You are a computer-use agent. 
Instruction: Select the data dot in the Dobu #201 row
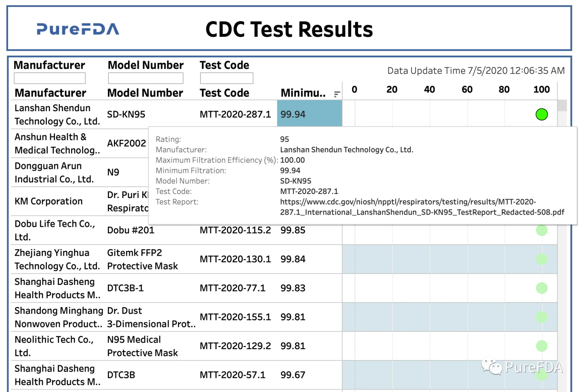[x=542, y=230]
